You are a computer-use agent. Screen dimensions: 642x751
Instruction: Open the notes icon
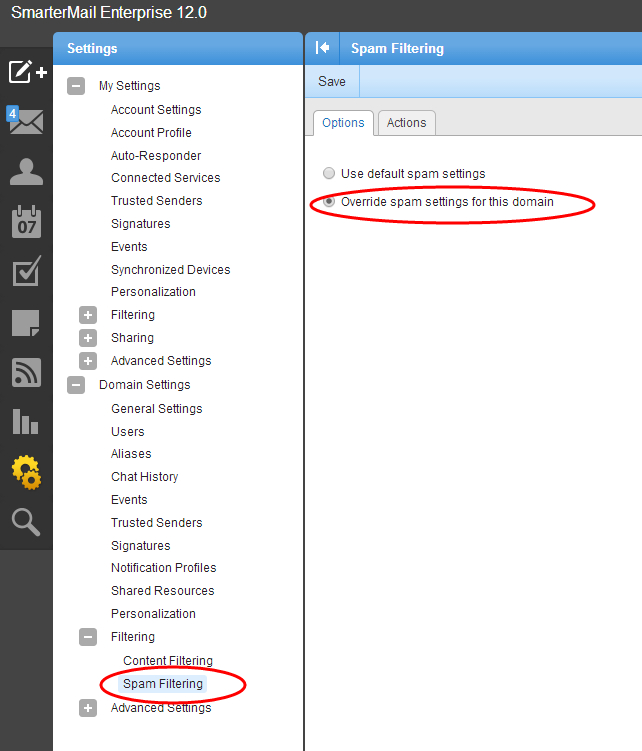pyautogui.click(x=26, y=322)
